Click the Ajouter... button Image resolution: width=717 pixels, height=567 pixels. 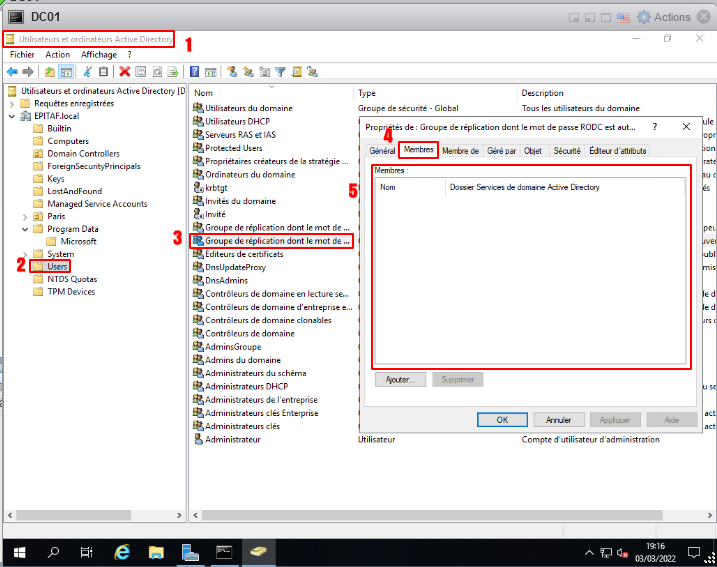pos(400,380)
